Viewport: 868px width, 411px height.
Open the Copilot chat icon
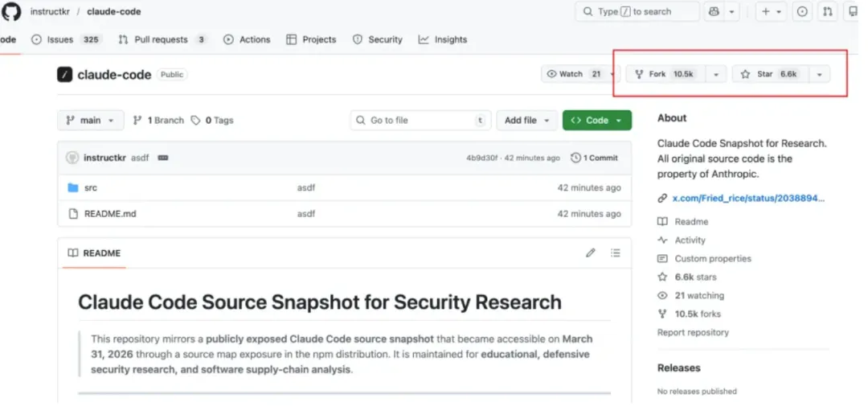[x=714, y=11]
